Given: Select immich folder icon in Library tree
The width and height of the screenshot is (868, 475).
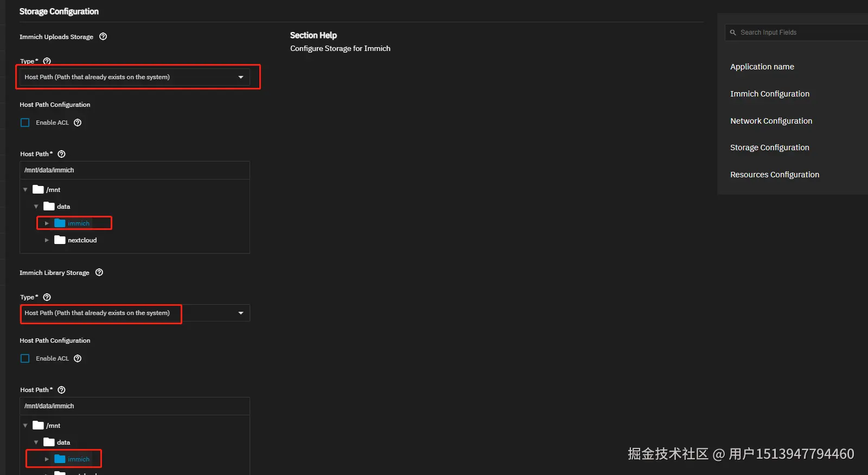Looking at the screenshot, I should point(60,459).
